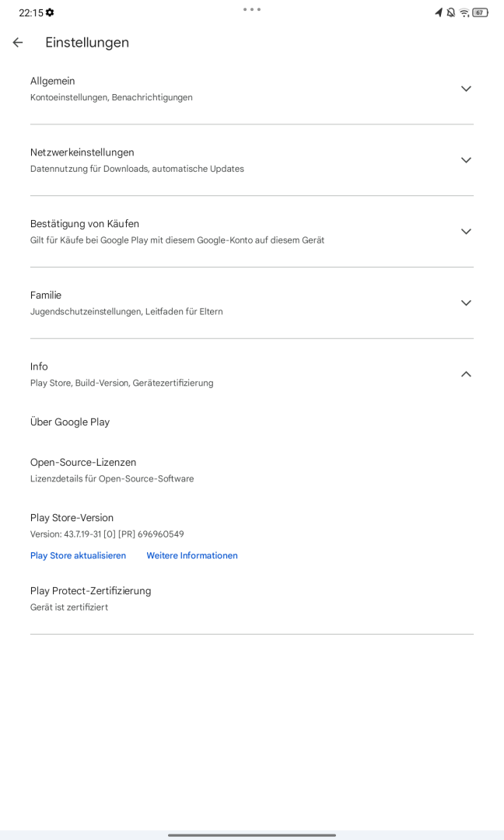Tap the Einstellungen page title
The image size is (504, 840).
87,42
